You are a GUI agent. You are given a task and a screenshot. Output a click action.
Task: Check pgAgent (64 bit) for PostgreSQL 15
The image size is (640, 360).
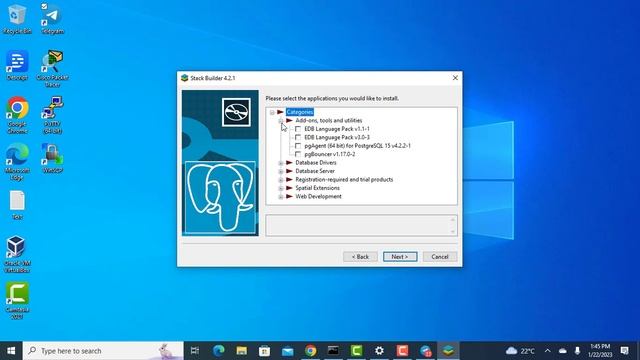click(298, 146)
